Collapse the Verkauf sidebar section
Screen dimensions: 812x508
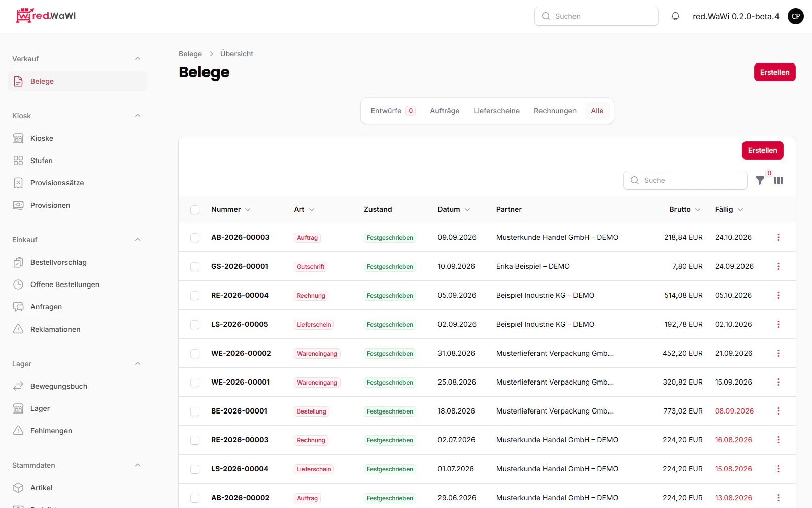tap(138, 59)
